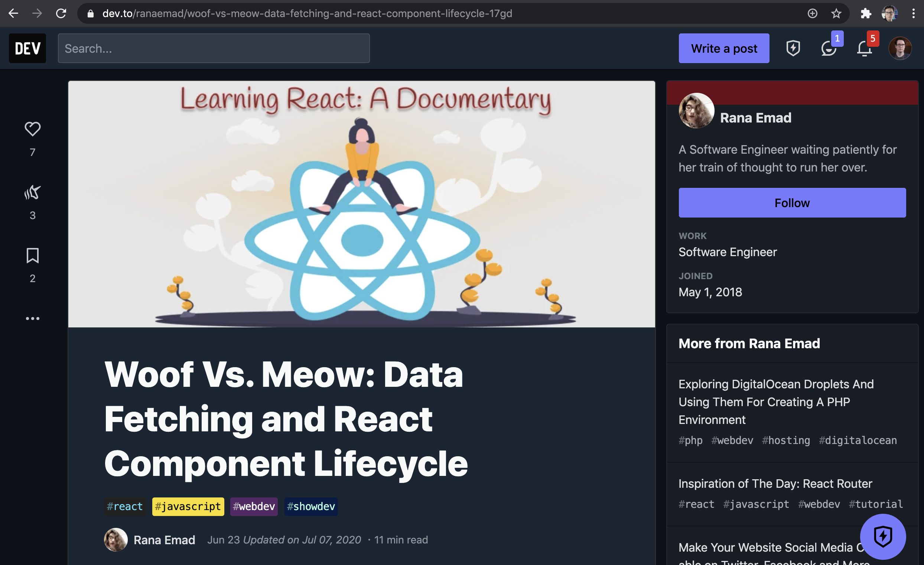This screenshot has width=924, height=565.
Task: Bookmark this page with browser star
Action: click(836, 13)
